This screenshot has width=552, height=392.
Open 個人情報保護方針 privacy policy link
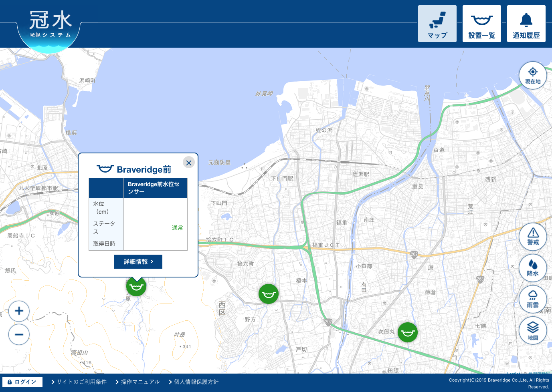(x=194, y=382)
